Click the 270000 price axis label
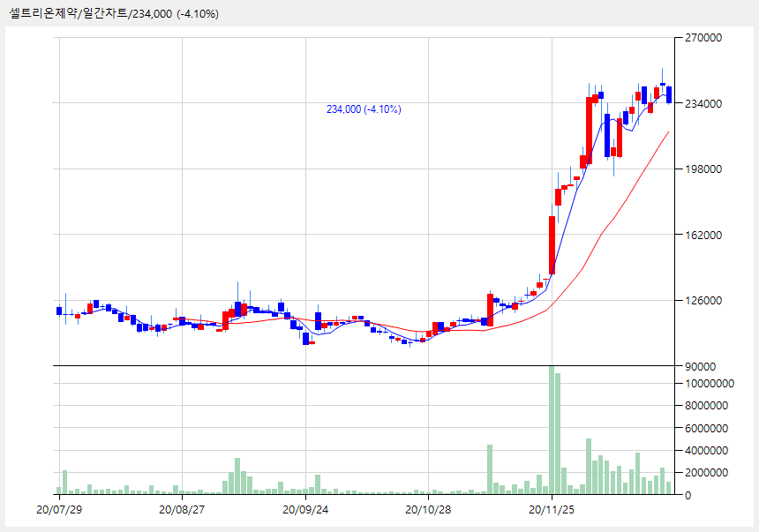The height and width of the screenshot is (532, 759). [703, 38]
